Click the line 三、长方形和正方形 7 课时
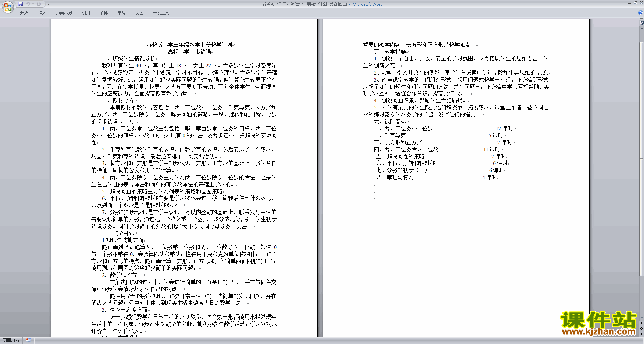The height and width of the screenshot is (344, 644). coord(443,142)
